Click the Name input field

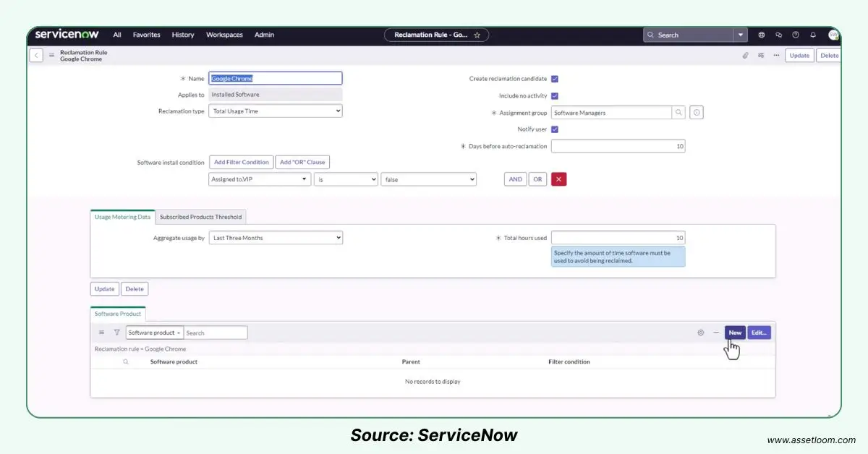pos(276,78)
